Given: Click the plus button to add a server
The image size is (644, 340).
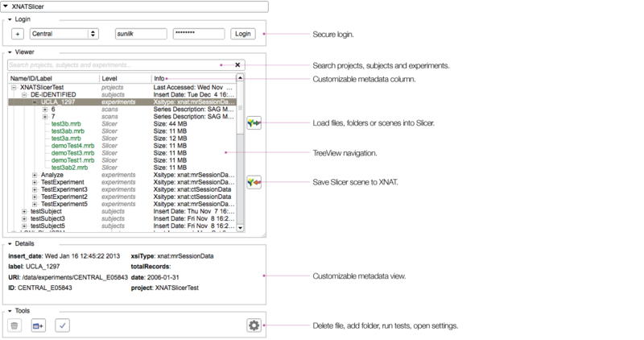Looking at the screenshot, I should coord(18,34).
